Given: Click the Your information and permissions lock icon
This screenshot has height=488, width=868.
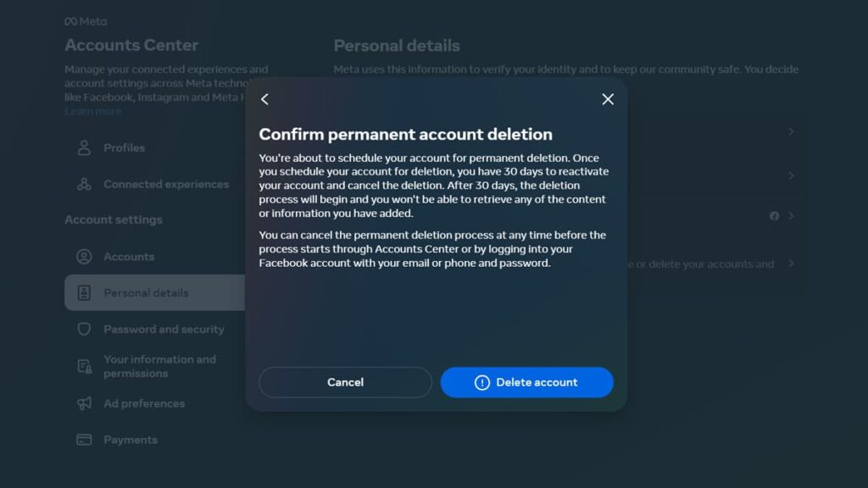Looking at the screenshot, I should pyautogui.click(x=83, y=365).
